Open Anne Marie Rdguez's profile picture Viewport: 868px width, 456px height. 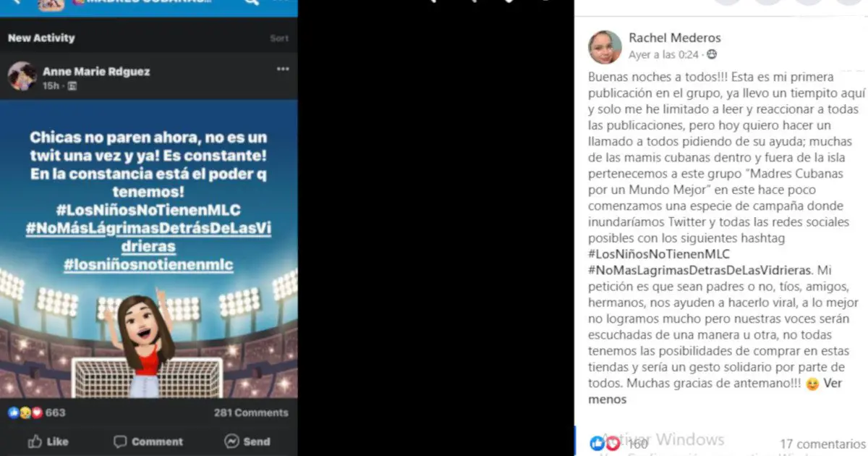click(x=22, y=77)
